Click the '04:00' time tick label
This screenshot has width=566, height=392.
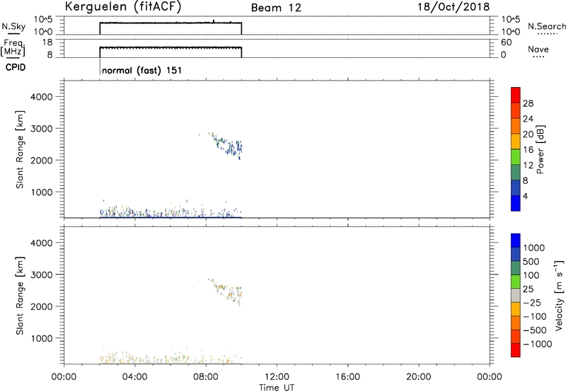point(135,377)
